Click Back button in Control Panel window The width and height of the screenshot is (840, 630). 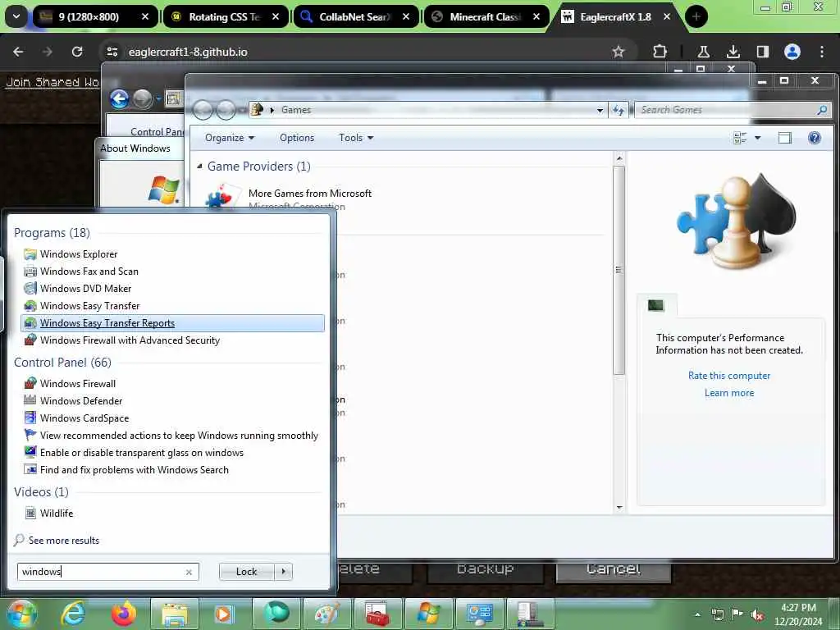[x=120, y=99]
